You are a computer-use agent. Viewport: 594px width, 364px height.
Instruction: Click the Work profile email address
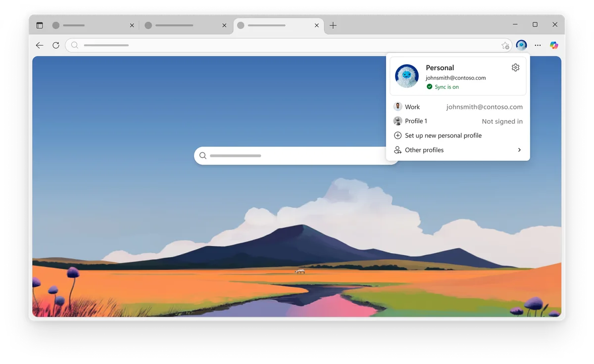(484, 107)
